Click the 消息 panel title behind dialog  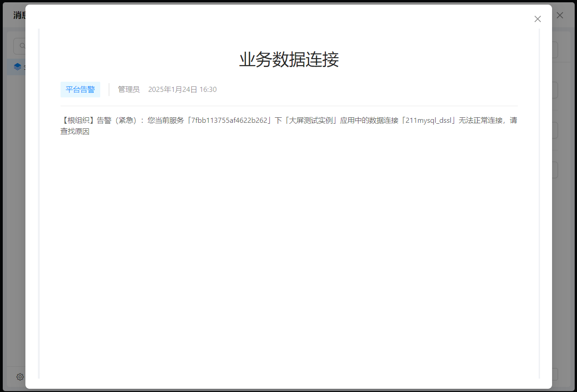tap(19, 15)
